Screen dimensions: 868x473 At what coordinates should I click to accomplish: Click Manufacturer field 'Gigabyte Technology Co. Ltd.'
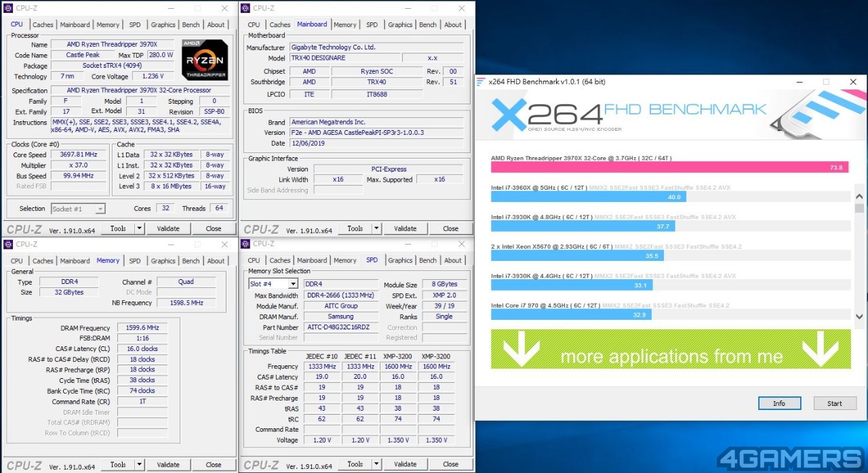click(376, 47)
